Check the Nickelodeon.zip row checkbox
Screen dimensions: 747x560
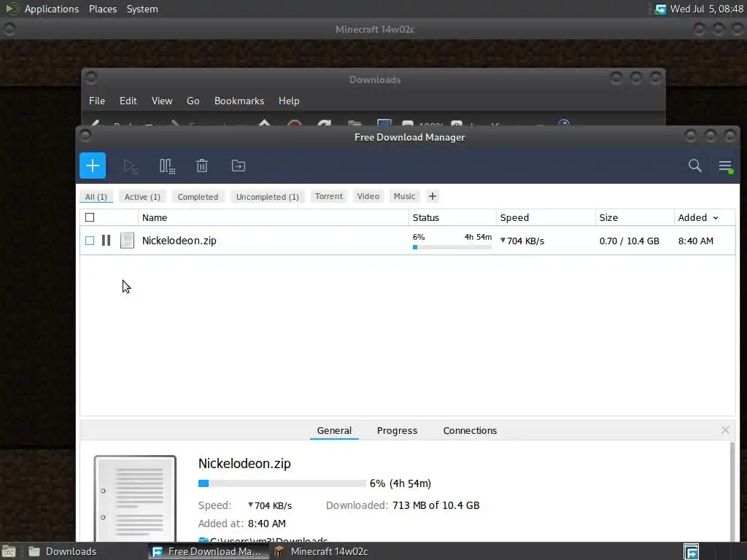point(90,241)
